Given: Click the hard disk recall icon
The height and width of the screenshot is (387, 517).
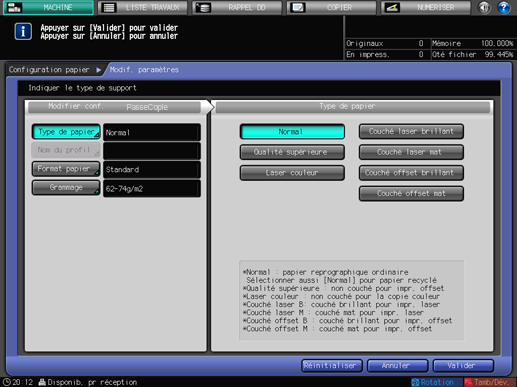Looking at the screenshot, I should pos(203,7).
